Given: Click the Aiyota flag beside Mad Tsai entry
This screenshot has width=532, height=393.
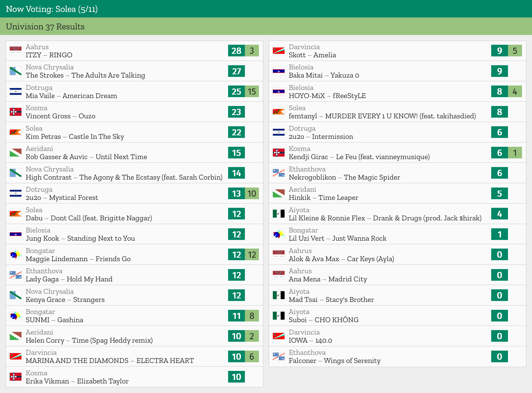Looking at the screenshot, I should pos(279,295).
